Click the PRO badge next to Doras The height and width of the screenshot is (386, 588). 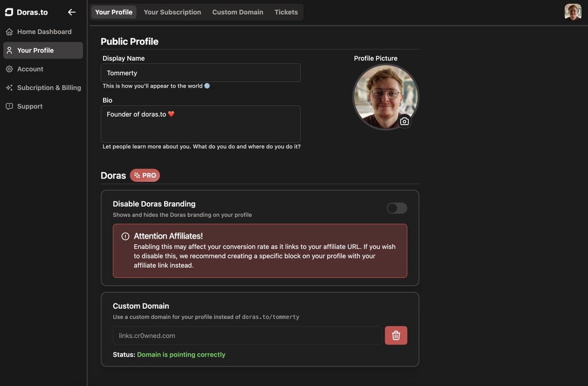[x=145, y=175]
